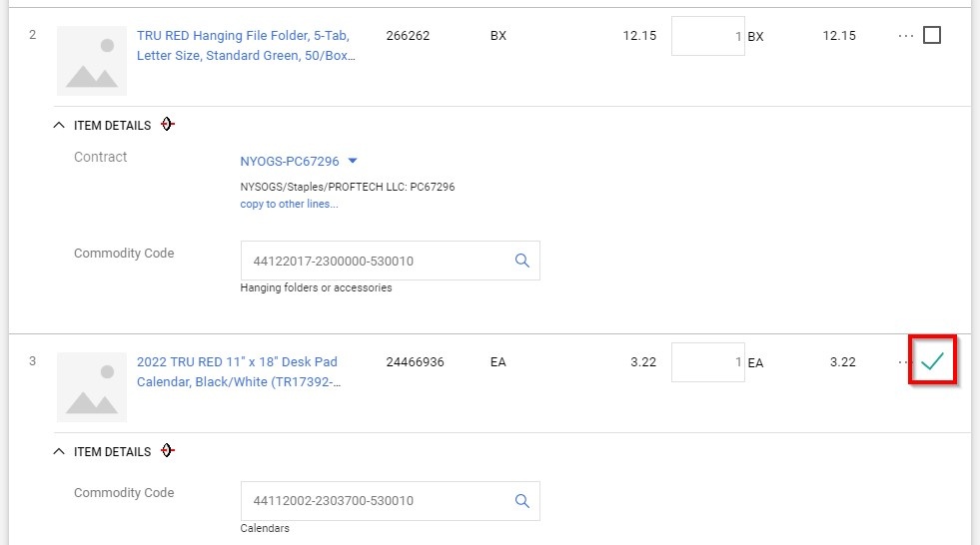The image size is (980, 545).
Task: Click placeholder image for TRU RED Hanging Folder
Action: [92, 61]
